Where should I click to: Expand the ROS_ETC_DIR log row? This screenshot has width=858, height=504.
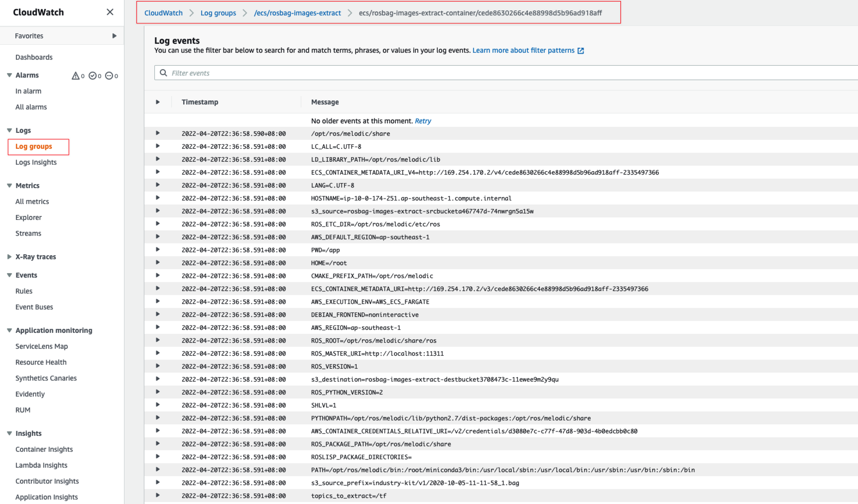pos(158,223)
